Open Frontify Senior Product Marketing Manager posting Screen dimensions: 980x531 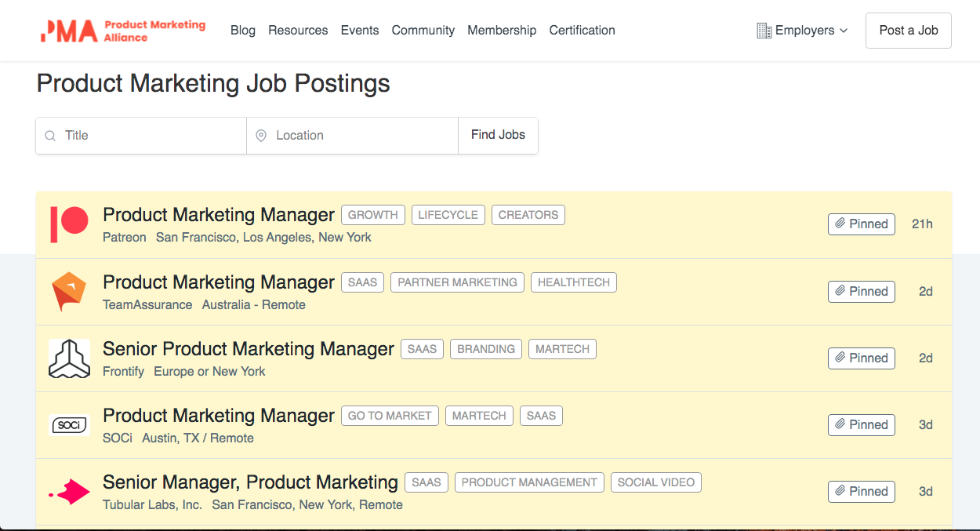coord(249,349)
